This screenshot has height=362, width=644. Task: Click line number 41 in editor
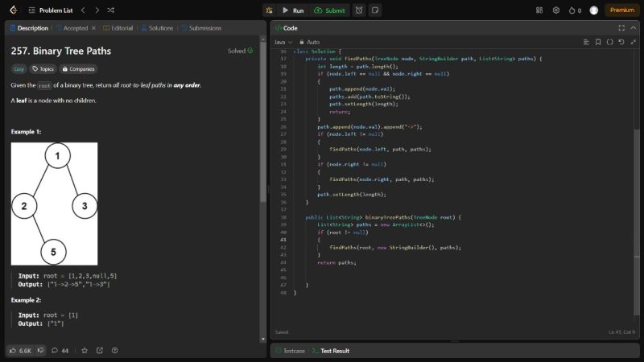[x=283, y=240]
